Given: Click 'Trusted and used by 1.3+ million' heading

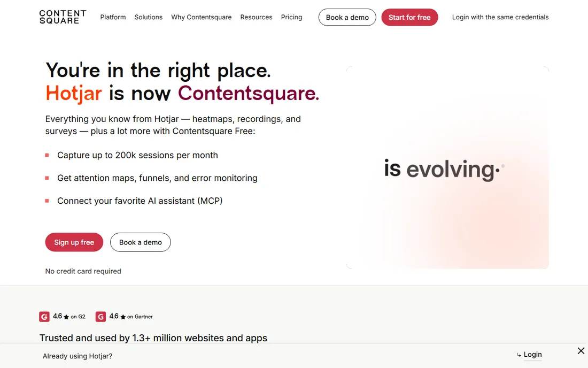Looking at the screenshot, I should (153, 338).
